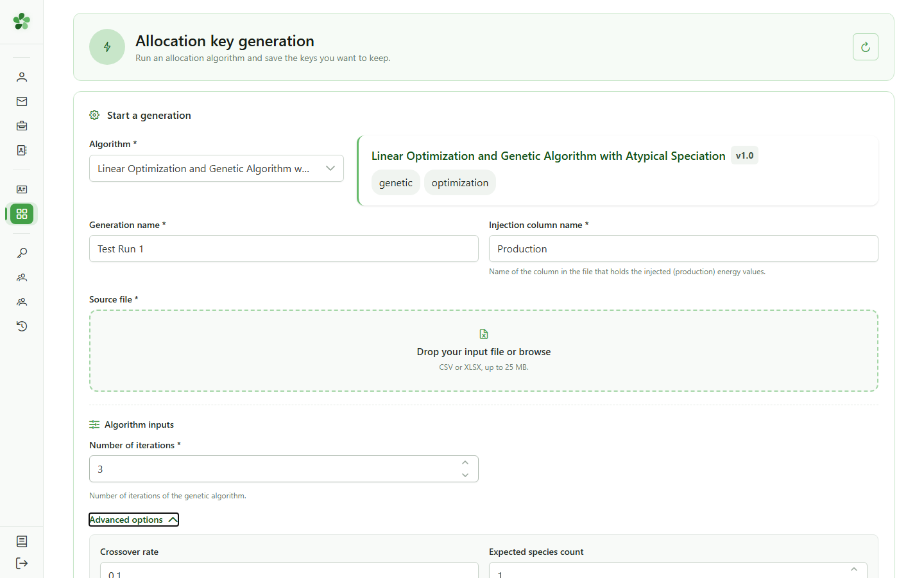Viewport: 924px width, 578px height.
Task: Click the lightning bolt header icon
Action: click(x=107, y=47)
